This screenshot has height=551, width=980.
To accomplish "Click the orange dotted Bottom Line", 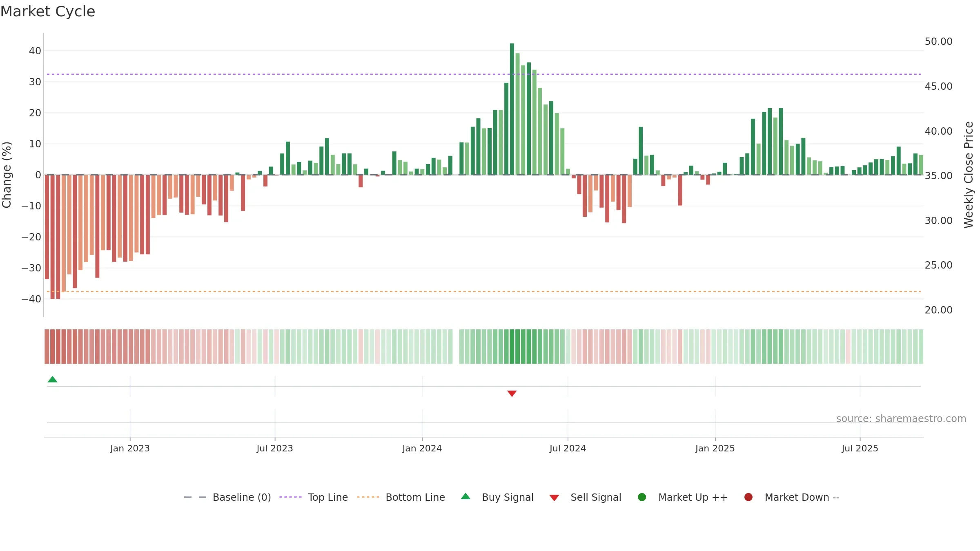I will tap(484, 291).
